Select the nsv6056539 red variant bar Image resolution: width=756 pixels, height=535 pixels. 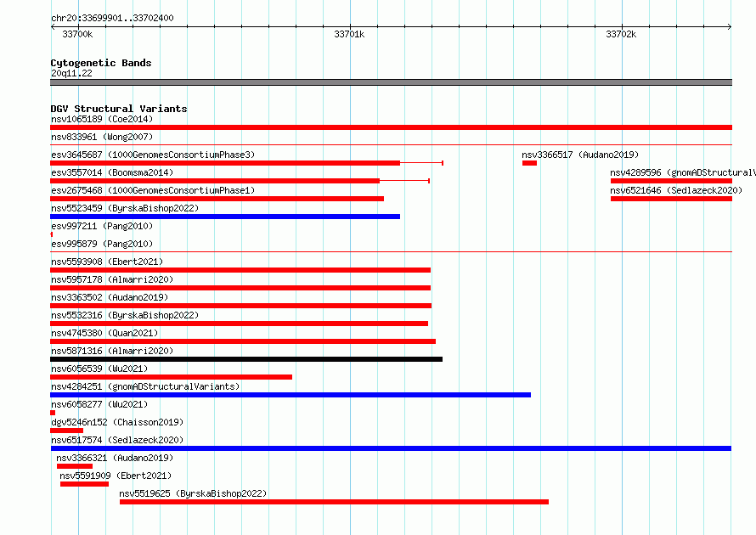pyautogui.click(x=171, y=377)
